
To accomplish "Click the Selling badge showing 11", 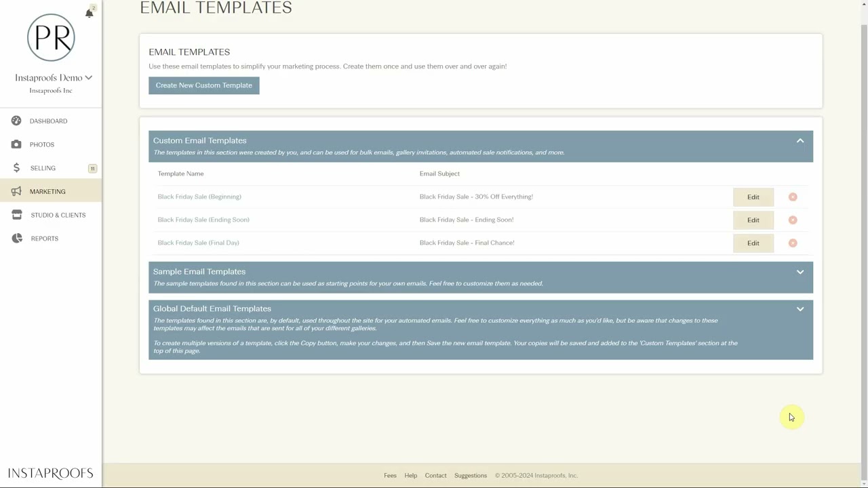I will (x=92, y=168).
